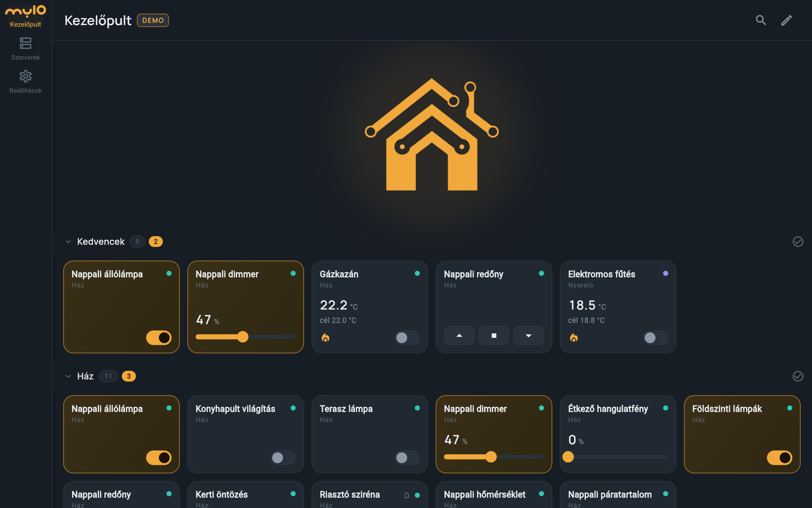Open the search icon in header
The image size is (812, 508).
point(761,21)
